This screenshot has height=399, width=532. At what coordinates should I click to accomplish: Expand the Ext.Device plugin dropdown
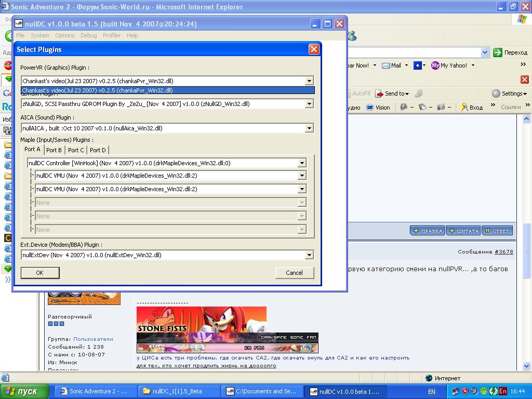pos(309,255)
